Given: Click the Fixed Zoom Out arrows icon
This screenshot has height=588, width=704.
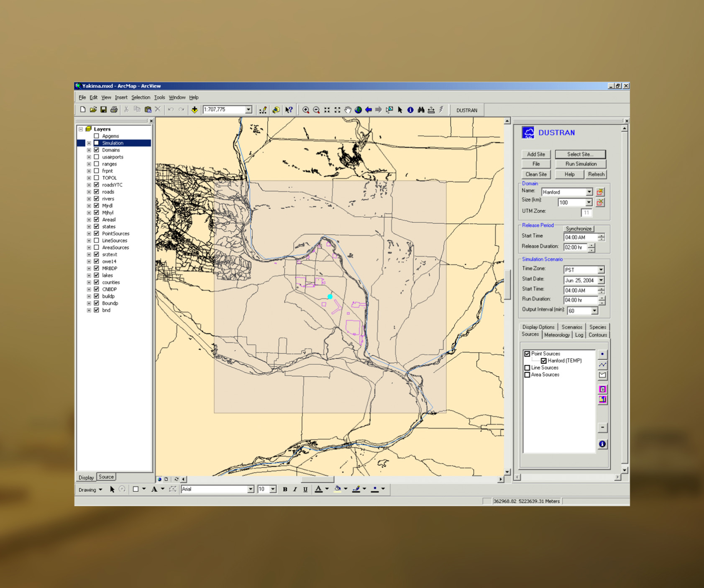Looking at the screenshot, I should (337, 110).
